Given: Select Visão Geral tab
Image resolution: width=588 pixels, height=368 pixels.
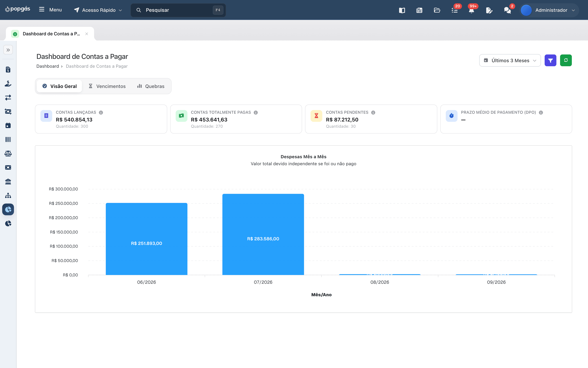Looking at the screenshot, I should 59,86.
